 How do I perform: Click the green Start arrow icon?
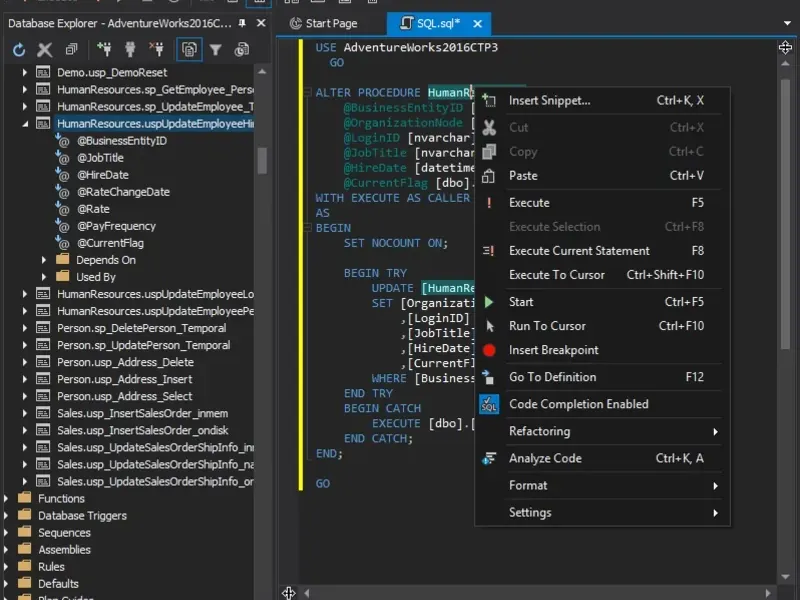[489, 302]
